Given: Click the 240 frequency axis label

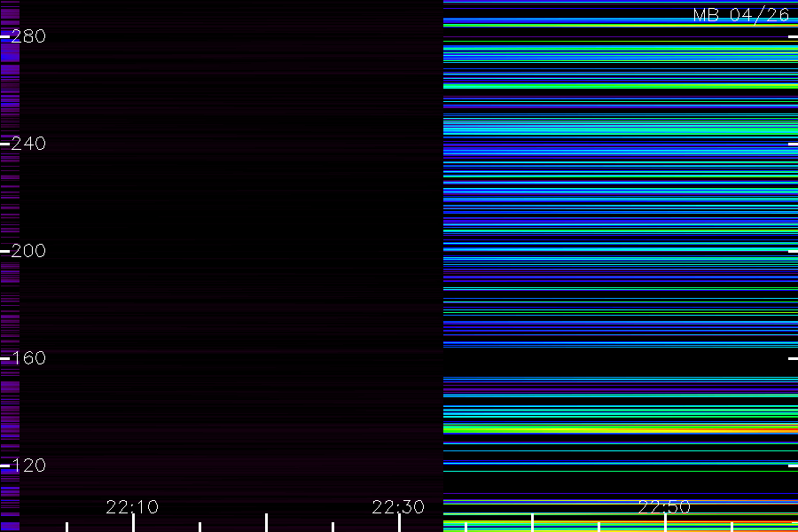Looking at the screenshot, I should click(x=28, y=144).
